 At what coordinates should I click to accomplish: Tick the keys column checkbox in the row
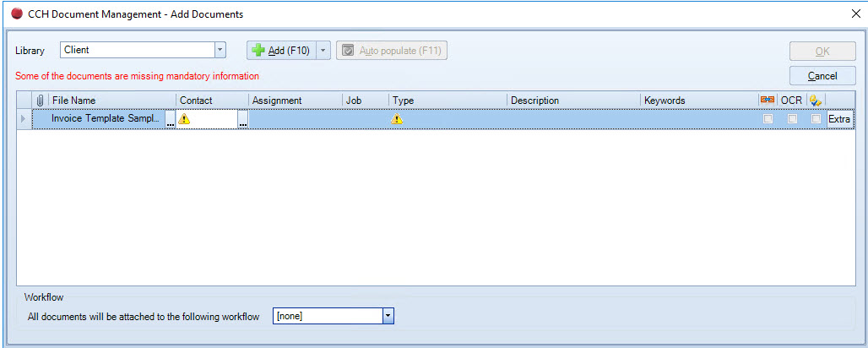[816, 118]
